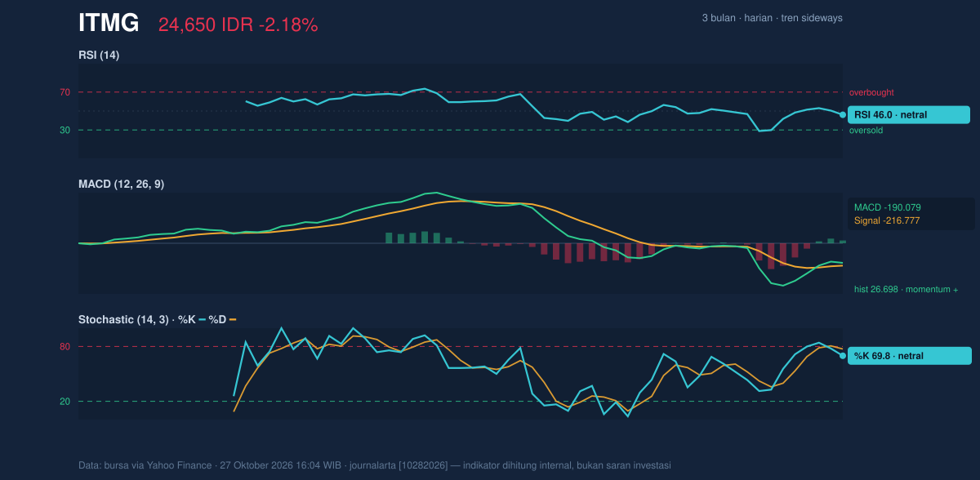The width and height of the screenshot is (980, 480).
Task: Click the Stochastic 20 axis label
Action: (x=65, y=401)
